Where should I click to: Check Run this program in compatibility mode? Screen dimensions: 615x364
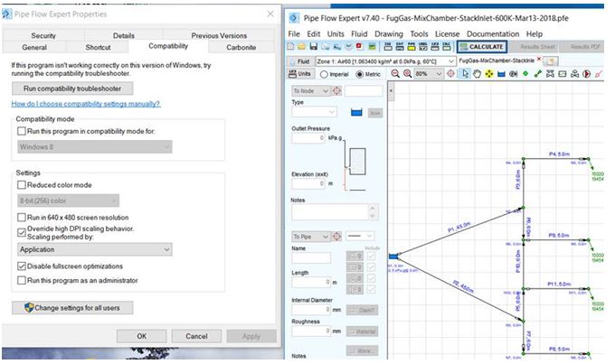tap(22, 131)
